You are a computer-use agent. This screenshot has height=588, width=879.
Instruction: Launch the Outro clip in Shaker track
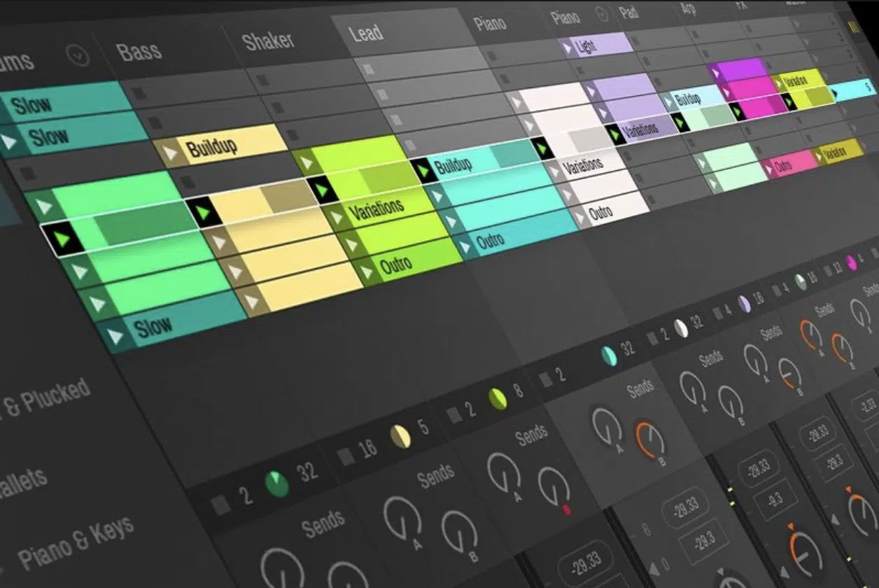tap(366, 271)
